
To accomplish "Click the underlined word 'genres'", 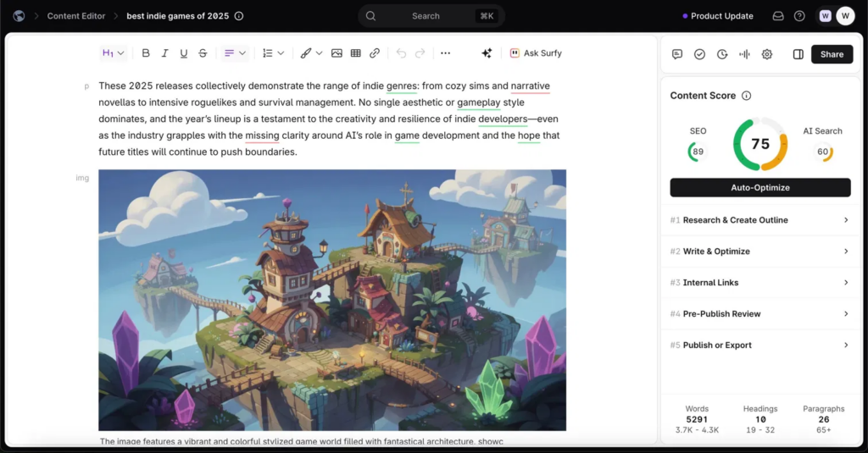I will point(401,86).
